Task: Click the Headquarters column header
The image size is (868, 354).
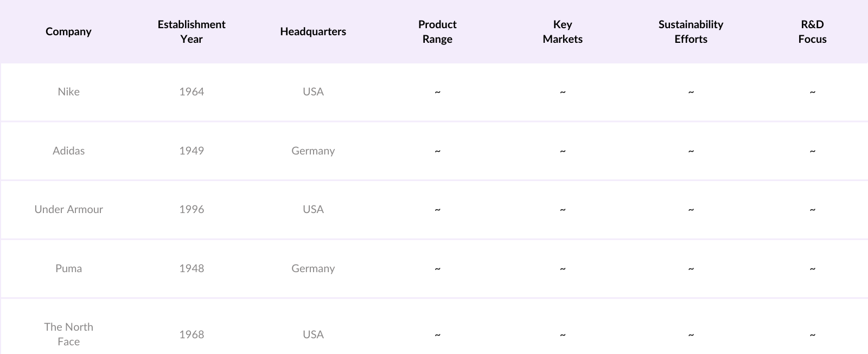Action: coord(313,31)
